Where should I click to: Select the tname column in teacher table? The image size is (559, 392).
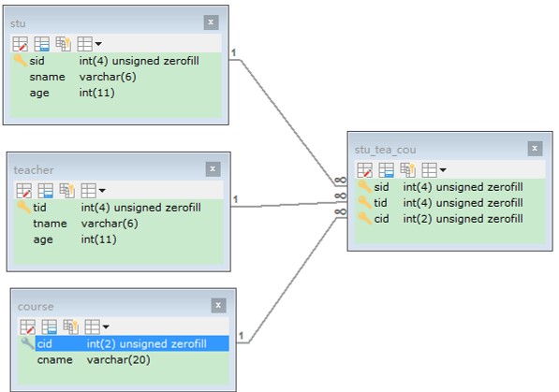click(118, 224)
